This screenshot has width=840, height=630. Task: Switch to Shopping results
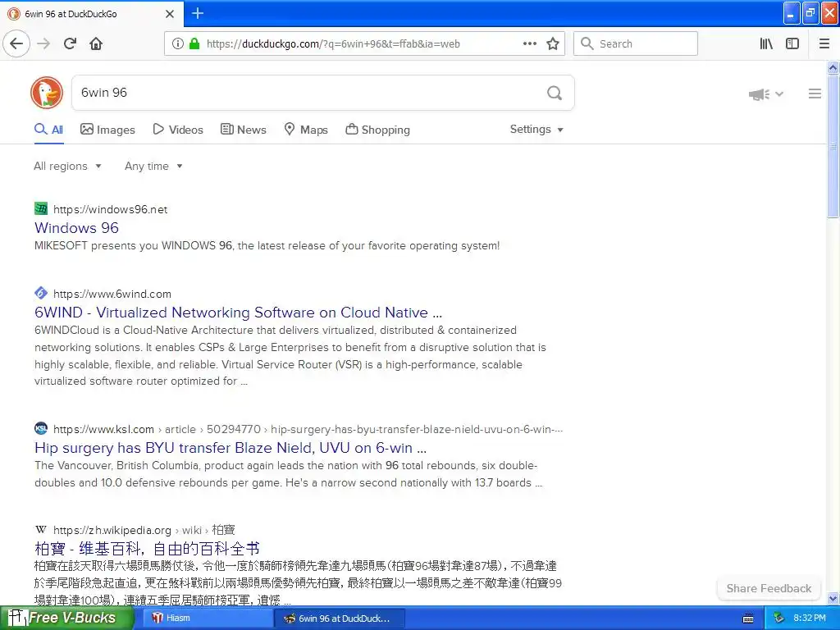377,130
